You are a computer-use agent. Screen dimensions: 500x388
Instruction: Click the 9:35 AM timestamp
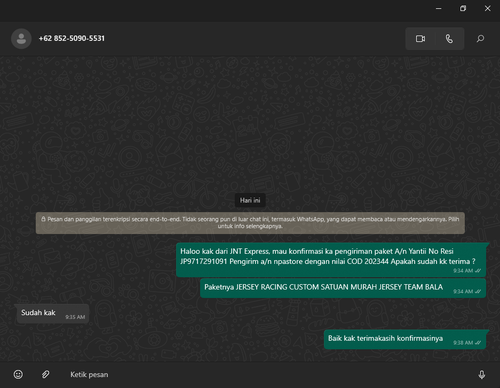[75, 317]
